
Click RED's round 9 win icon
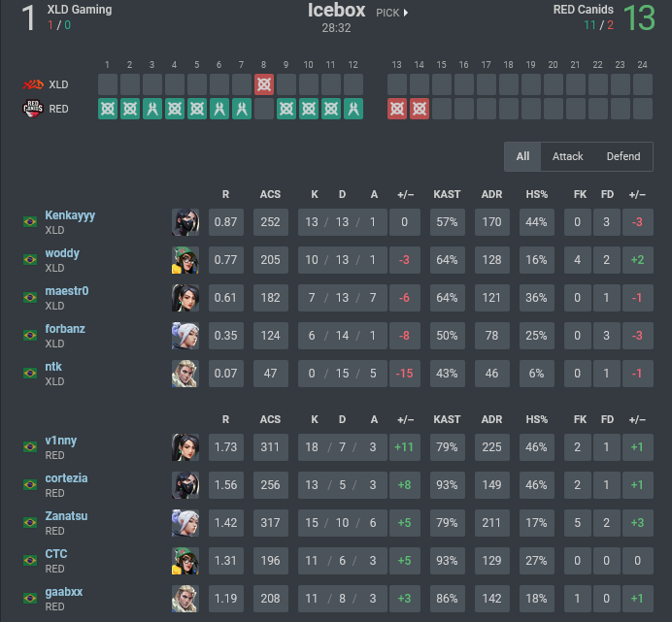point(286,109)
